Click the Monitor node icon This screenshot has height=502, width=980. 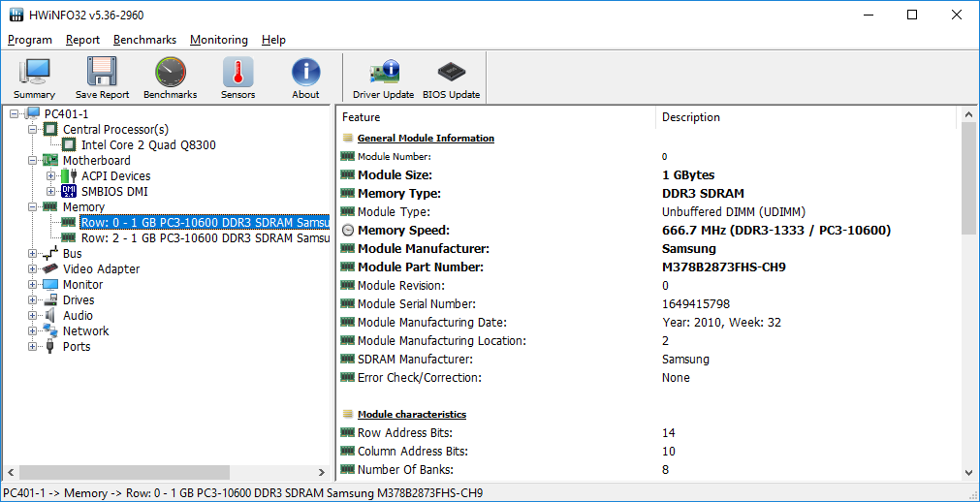pyautogui.click(x=50, y=285)
